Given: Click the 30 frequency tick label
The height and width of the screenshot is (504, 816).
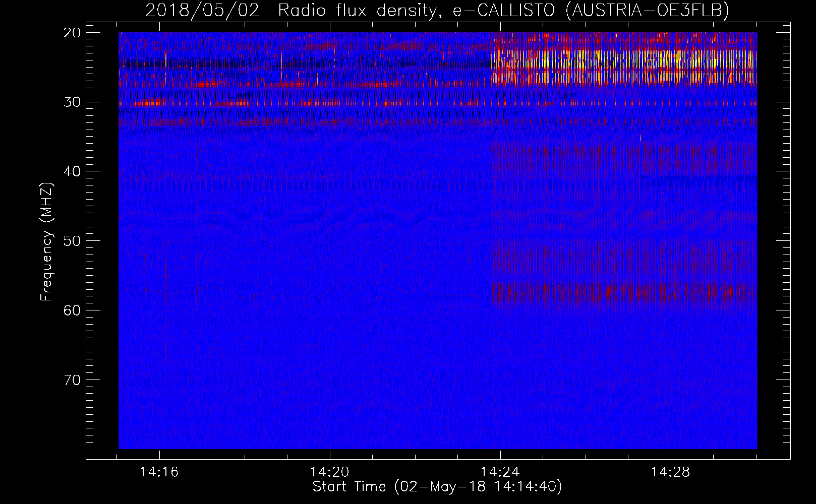Looking at the screenshot, I should click(72, 102).
